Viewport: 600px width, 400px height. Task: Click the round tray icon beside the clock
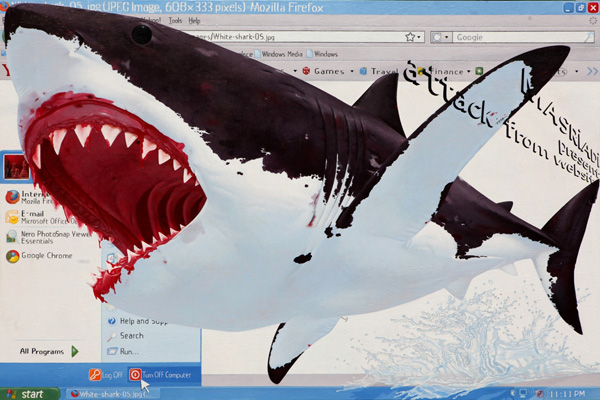coord(540,393)
